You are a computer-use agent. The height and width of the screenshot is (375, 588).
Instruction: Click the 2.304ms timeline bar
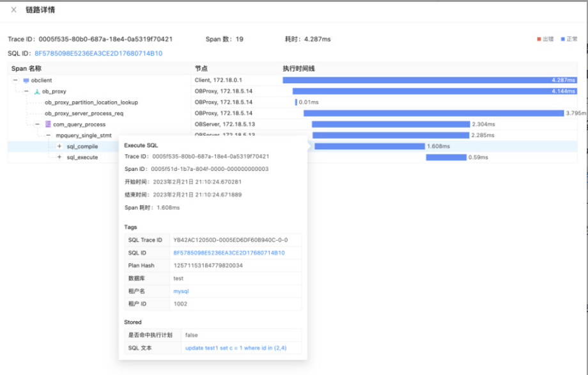(x=391, y=124)
